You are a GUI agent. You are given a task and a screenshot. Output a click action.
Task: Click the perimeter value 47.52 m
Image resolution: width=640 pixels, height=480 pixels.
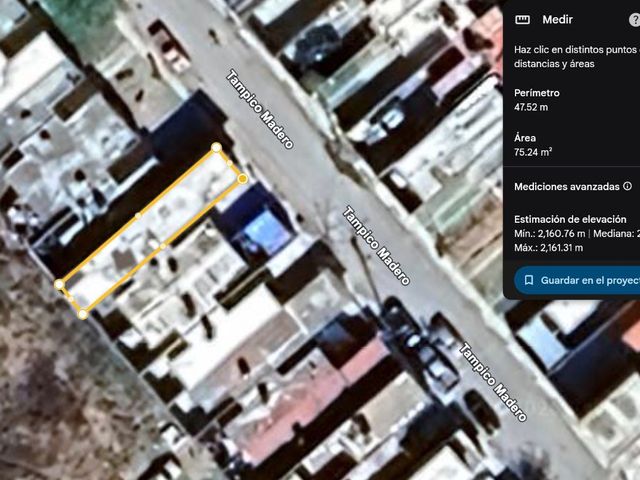pos(531,107)
